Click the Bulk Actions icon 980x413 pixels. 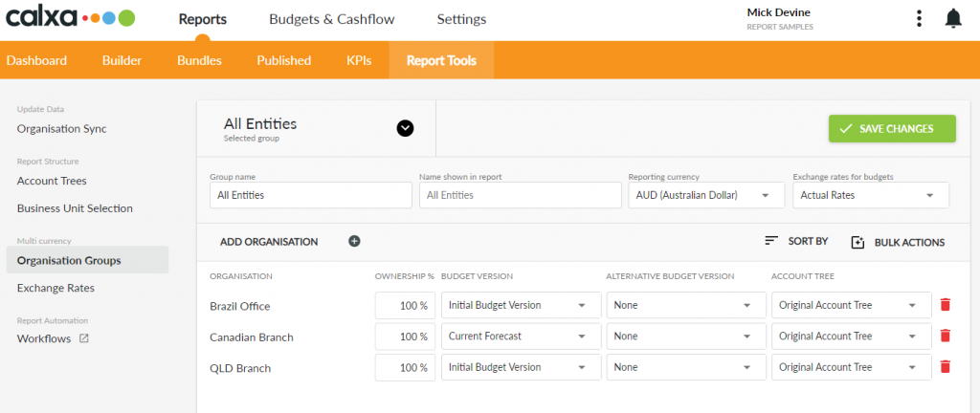(858, 242)
